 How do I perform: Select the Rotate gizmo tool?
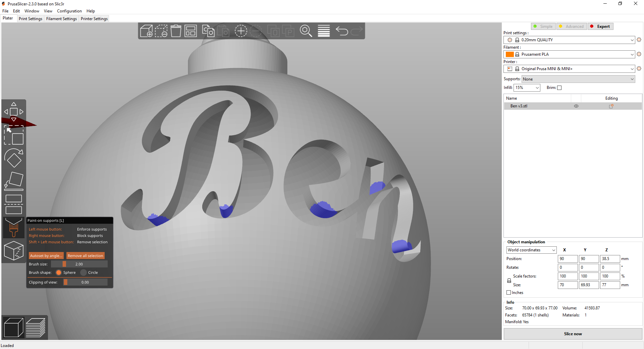[14, 158]
